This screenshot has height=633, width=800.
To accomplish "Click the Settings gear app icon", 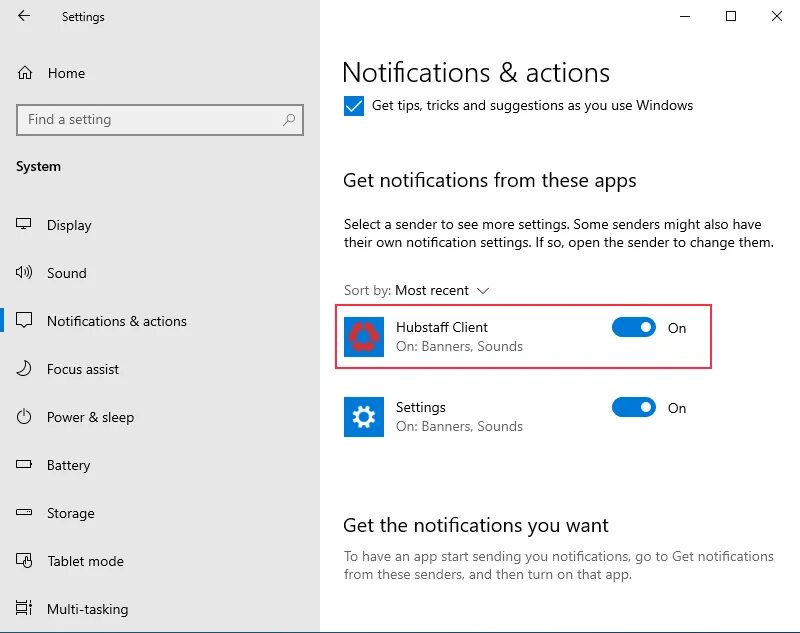I will click(364, 417).
